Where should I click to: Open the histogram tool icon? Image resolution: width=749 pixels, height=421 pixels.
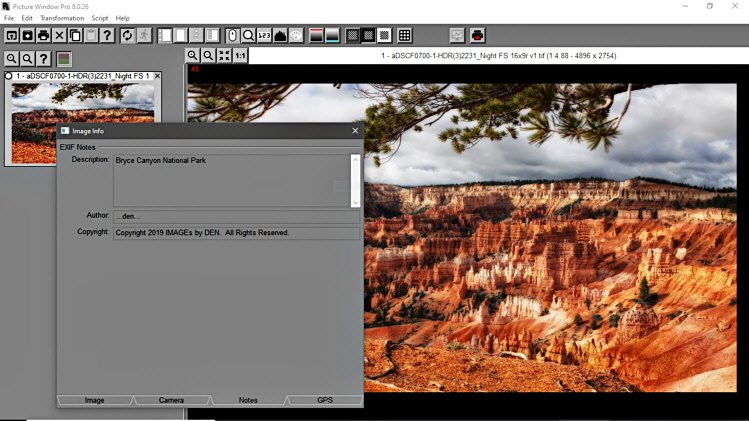coord(280,35)
